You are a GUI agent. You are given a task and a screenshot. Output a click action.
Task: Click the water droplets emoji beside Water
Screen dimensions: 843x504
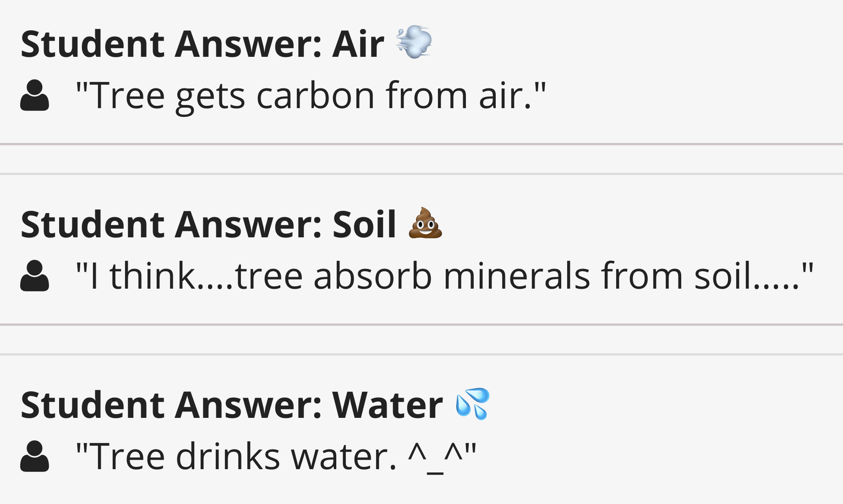coord(473,404)
